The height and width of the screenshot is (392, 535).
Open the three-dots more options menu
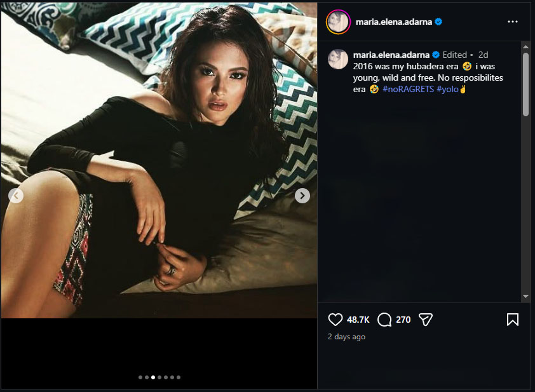513,22
